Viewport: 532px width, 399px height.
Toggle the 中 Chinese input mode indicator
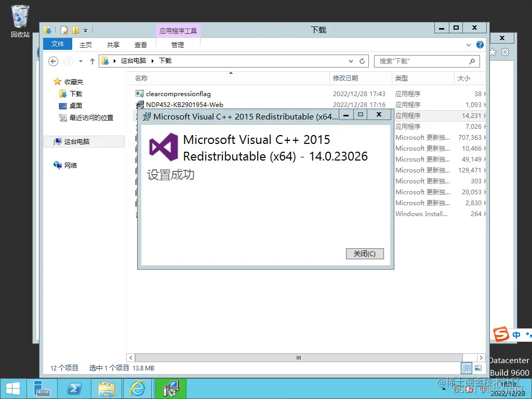pos(516,335)
